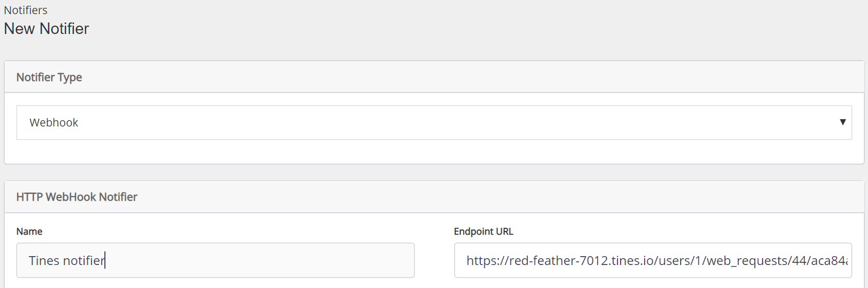The width and height of the screenshot is (868, 288).
Task: Expand the dropdown arrow beside Webhook
Action: [842, 122]
